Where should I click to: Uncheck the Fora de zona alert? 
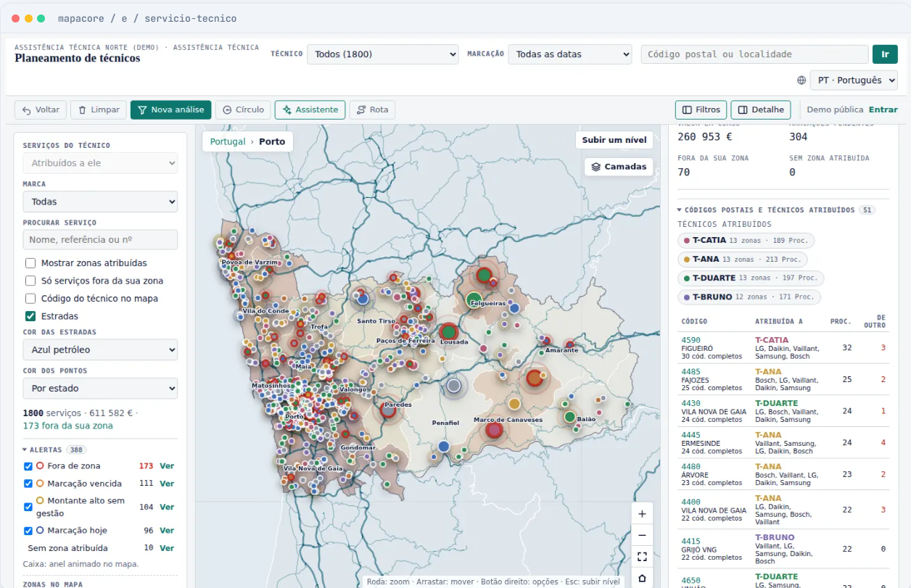coord(28,466)
